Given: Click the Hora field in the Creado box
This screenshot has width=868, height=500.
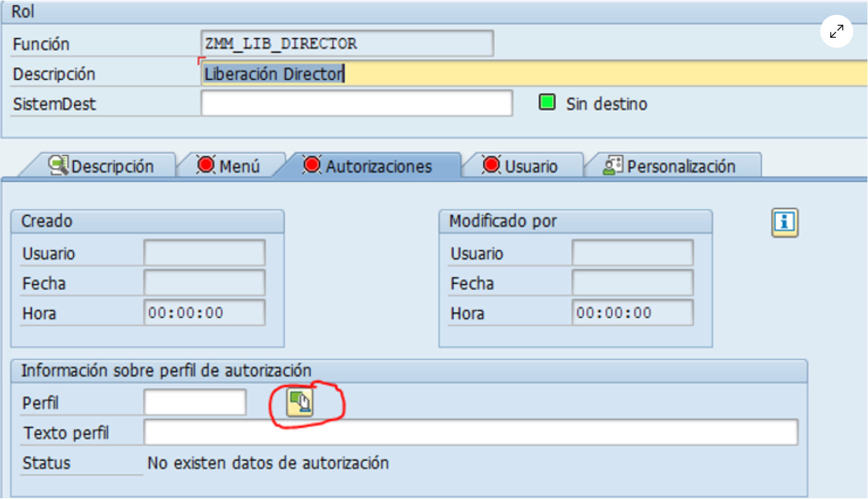Looking at the screenshot, I should coord(204,313).
